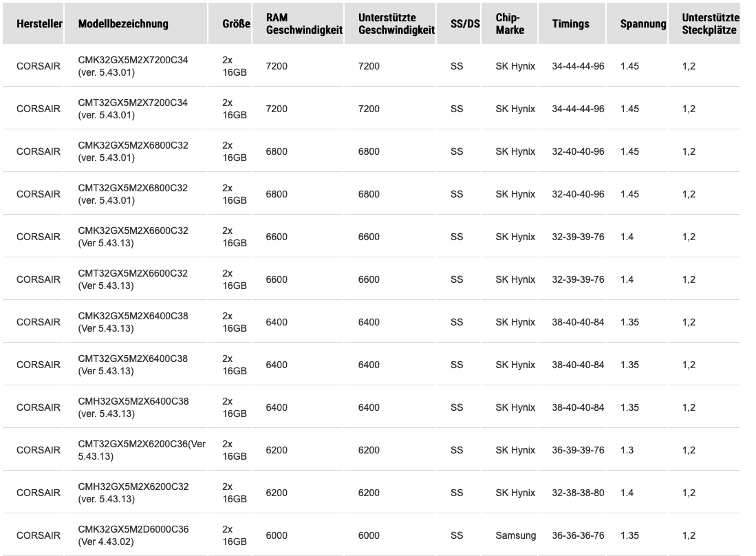The width and height of the screenshot is (756, 556).
Task: Click SS in the CMK32GX5M2X6800C32 row
Action: (457, 151)
